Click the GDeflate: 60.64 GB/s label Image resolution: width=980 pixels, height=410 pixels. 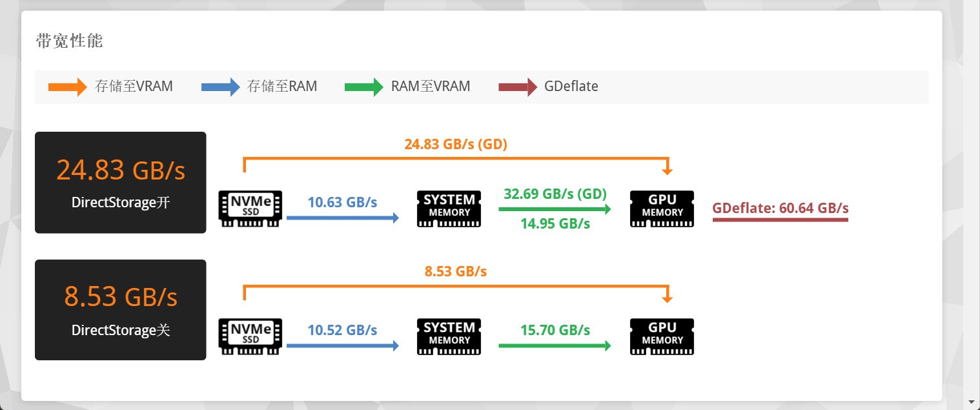pyautogui.click(x=781, y=208)
